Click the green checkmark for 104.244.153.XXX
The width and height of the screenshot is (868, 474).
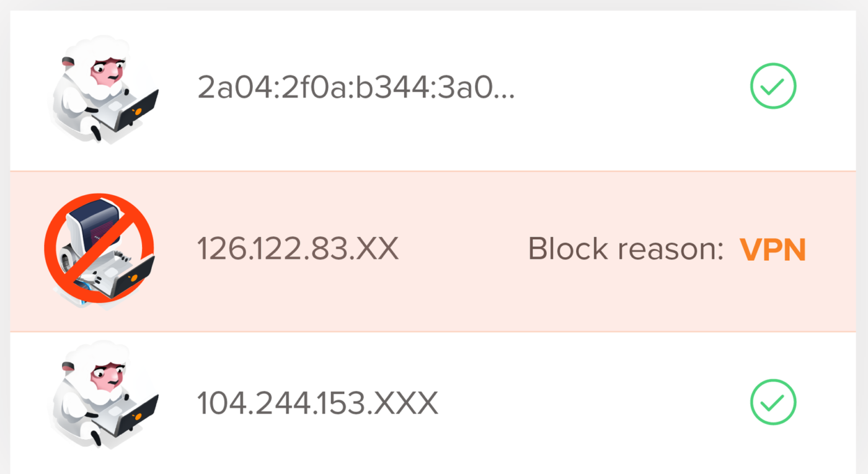click(x=773, y=402)
